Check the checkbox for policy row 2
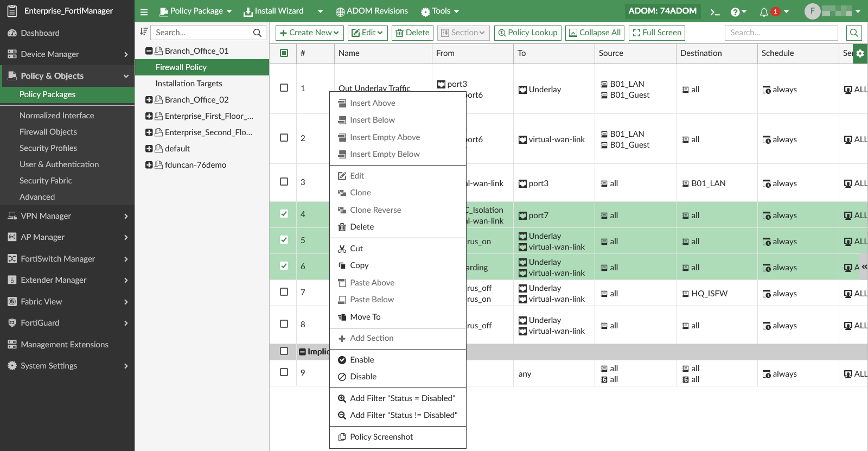 pos(284,138)
